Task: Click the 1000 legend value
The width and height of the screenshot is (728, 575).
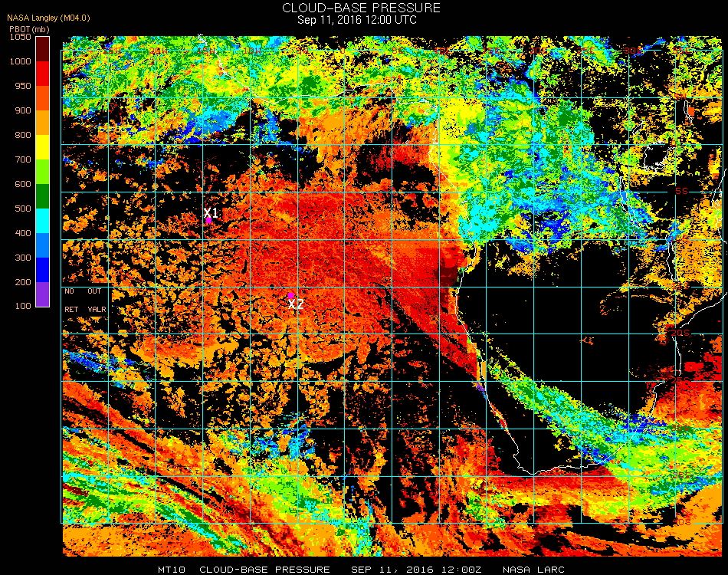Action: coord(21,61)
